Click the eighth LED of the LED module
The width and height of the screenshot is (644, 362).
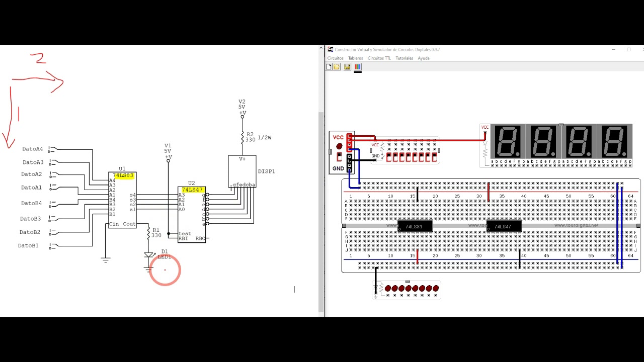coord(436,289)
